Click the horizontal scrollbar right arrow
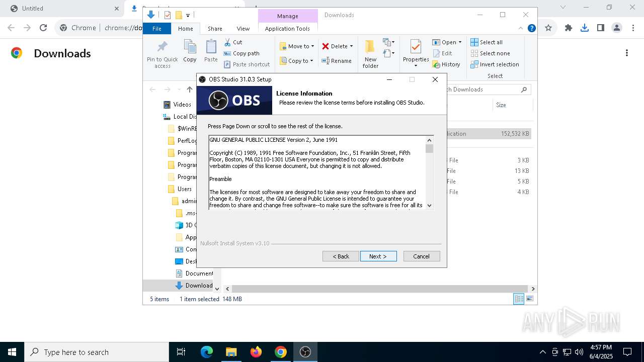 coord(533,289)
